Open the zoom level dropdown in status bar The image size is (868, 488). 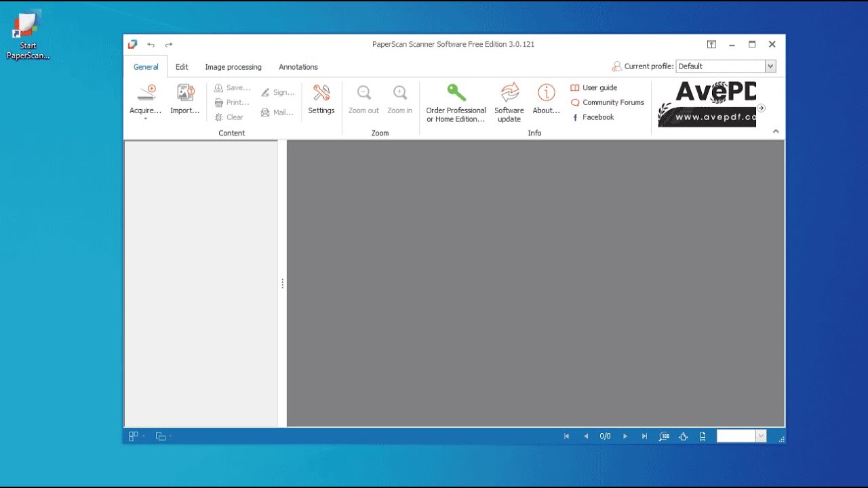click(x=761, y=436)
